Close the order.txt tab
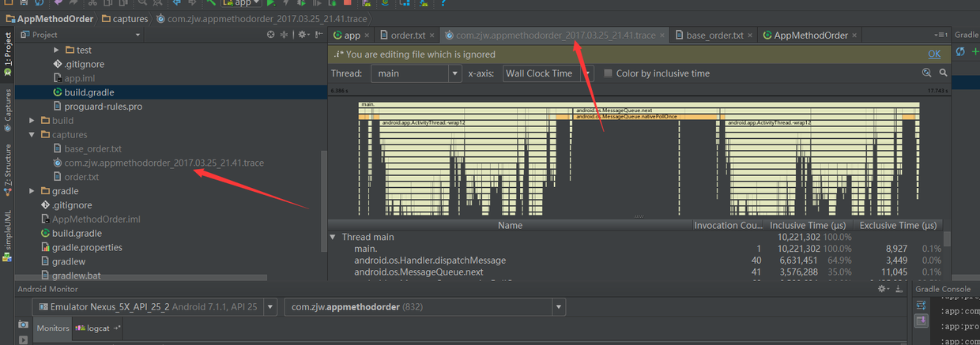This screenshot has width=980, height=345. [x=432, y=36]
